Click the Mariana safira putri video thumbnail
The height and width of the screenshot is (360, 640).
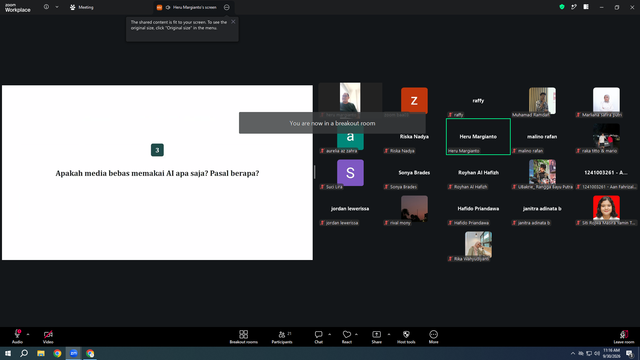pos(606,100)
